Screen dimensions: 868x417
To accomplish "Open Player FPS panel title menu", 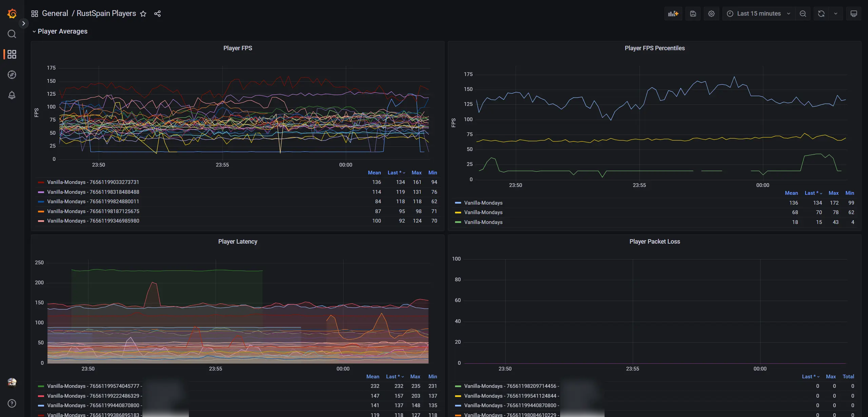I will point(238,48).
